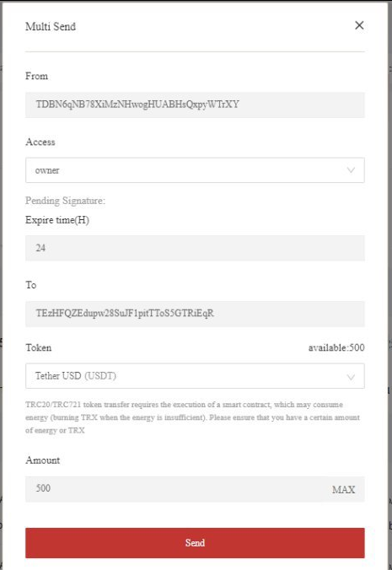Click the Token field label

point(39,347)
